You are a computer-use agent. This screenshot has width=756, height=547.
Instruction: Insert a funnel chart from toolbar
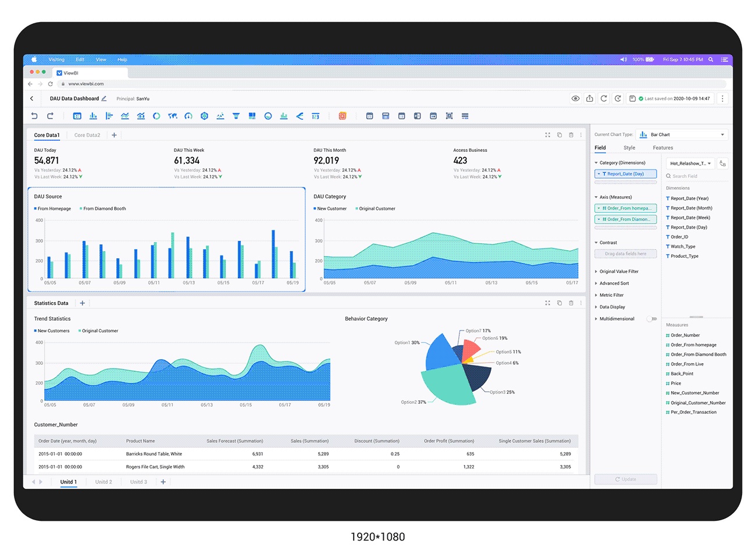point(236,116)
